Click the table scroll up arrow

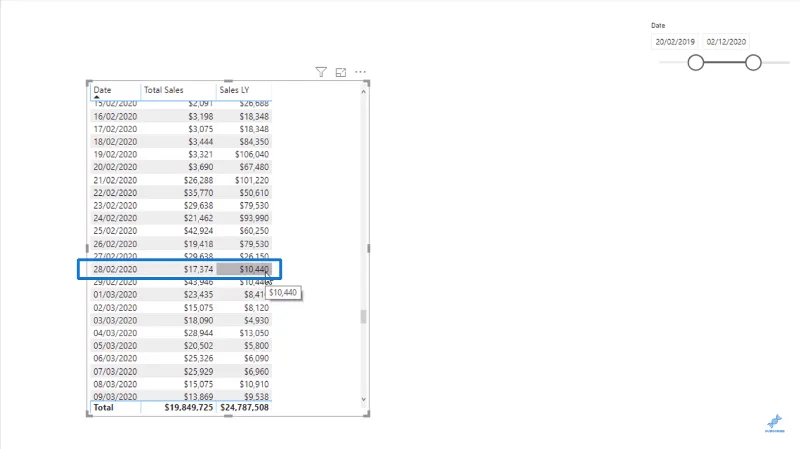click(x=363, y=92)
